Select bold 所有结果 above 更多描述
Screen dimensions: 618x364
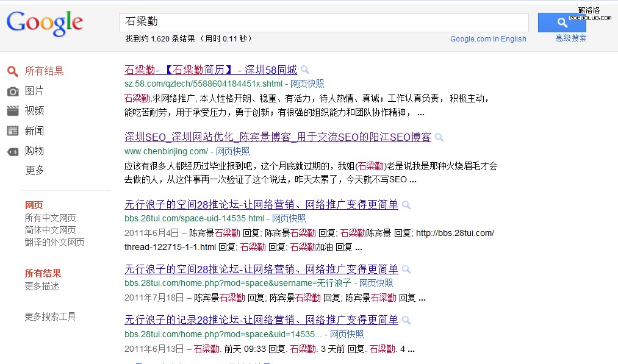[43, 273]
